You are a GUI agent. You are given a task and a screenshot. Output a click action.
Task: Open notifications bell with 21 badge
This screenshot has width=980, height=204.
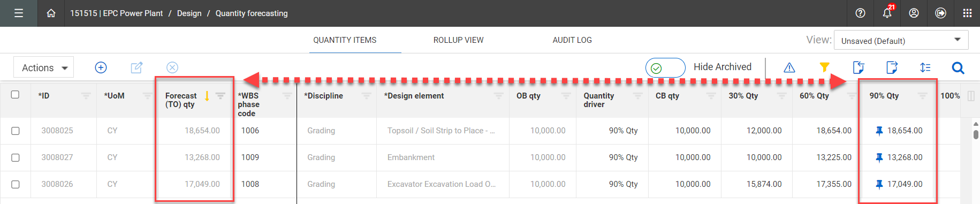[887, 13]
